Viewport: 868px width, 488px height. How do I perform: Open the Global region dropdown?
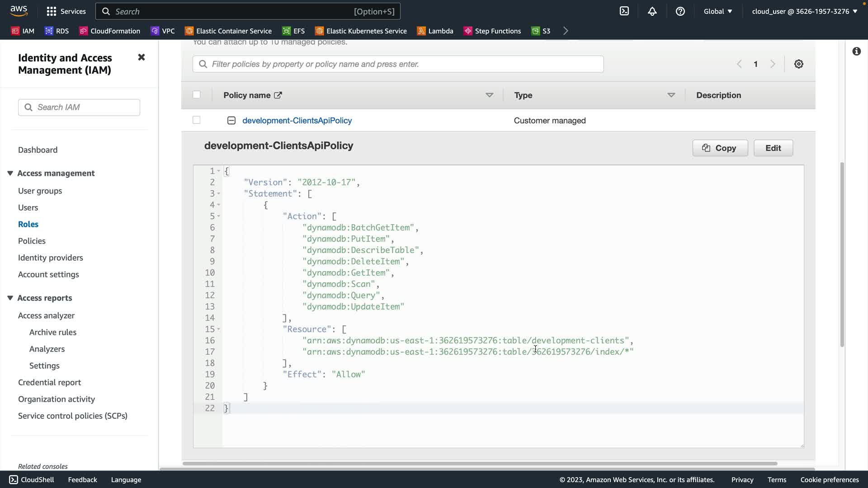pyautogui.click(x=717, y=11)
